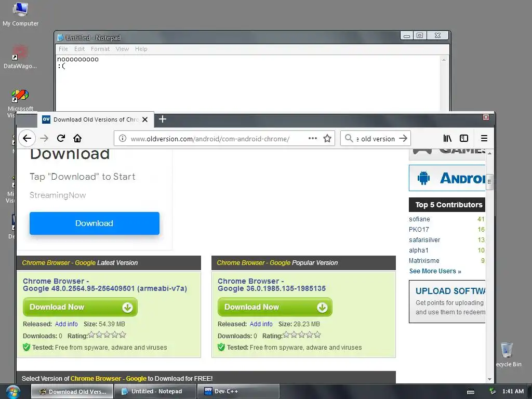Image resolution: width=532 pixels, height=399 pixels.
Task: Bookmark this page with the star
Action: tap(327, 138)
